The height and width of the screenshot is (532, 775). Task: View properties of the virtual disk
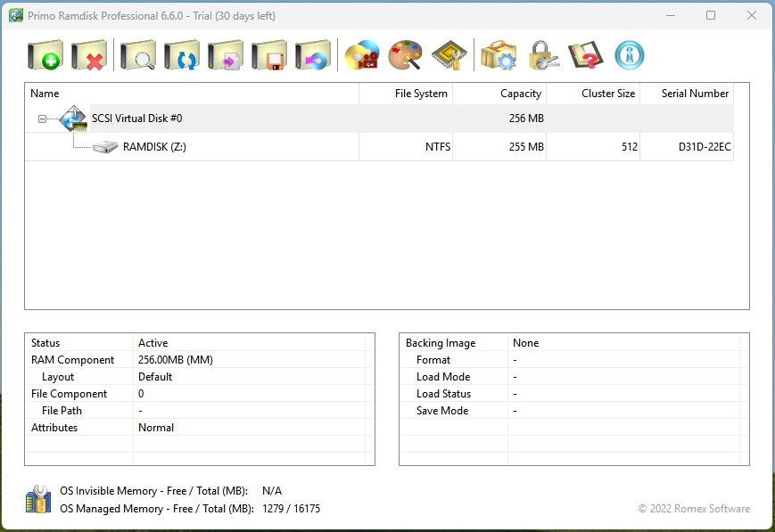(136, 54)
